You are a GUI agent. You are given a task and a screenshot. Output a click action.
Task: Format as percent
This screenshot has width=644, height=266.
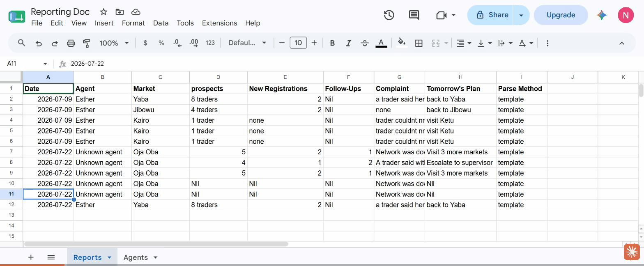[x=161, y=43]
